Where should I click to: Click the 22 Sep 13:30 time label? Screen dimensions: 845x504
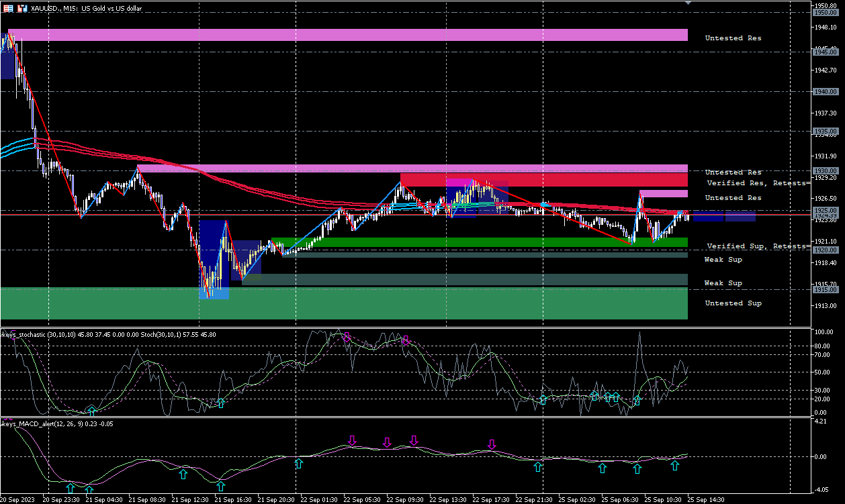[448, 499]
